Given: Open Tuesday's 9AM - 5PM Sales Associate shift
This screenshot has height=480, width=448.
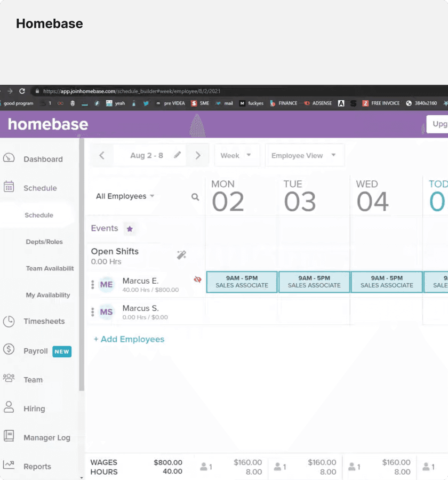Looking at the screenshot, I should pyautogui.click(x=314, y=282).
